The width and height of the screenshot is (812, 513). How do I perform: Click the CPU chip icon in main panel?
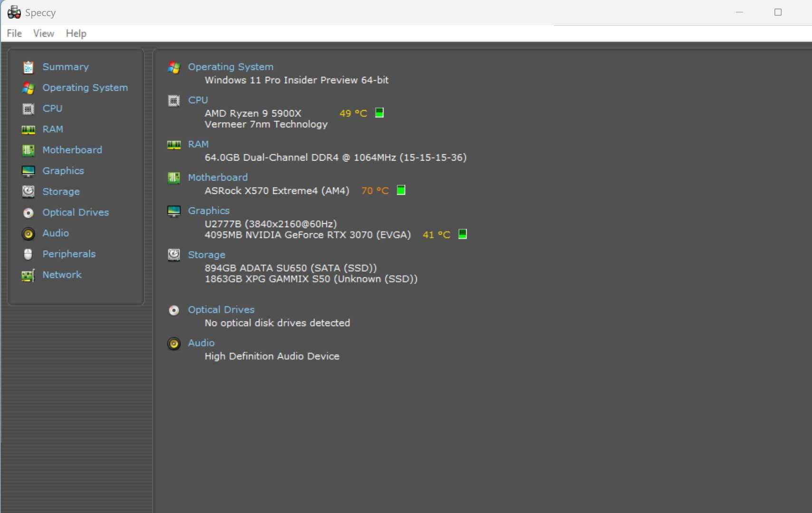174,101
